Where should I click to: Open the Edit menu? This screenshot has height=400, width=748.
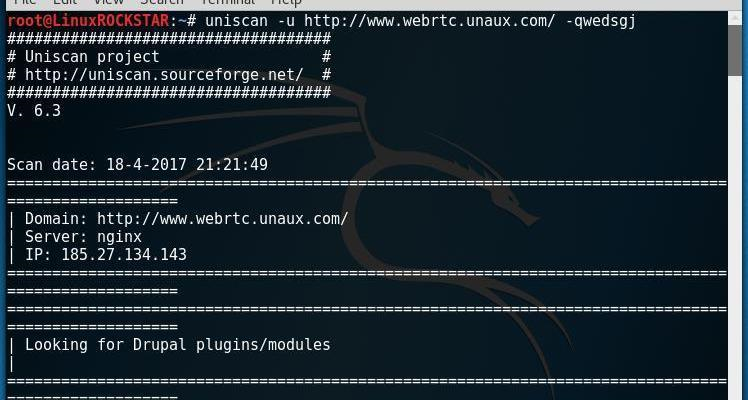pos(65,2)
